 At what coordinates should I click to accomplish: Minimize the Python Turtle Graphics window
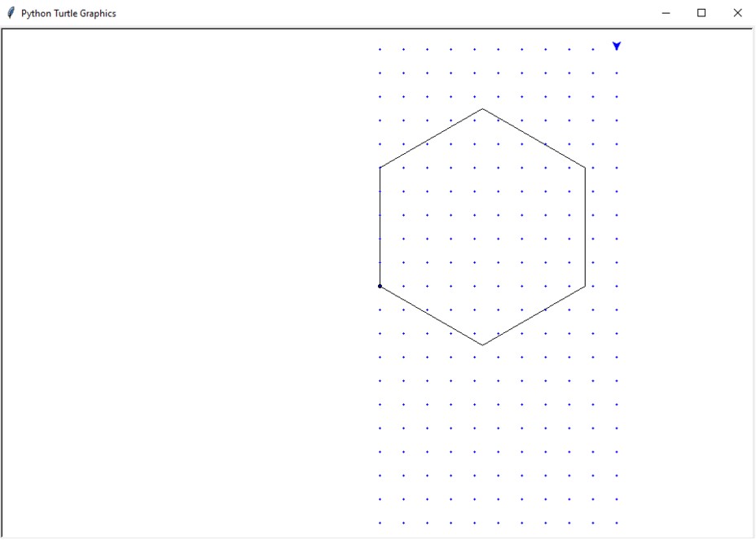[x=666, y=13]
